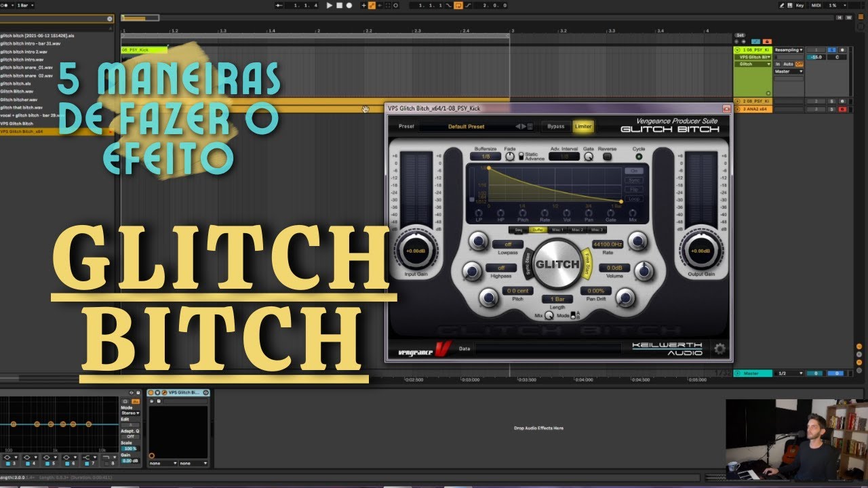Switch to the Seq tab

point(519,230)
